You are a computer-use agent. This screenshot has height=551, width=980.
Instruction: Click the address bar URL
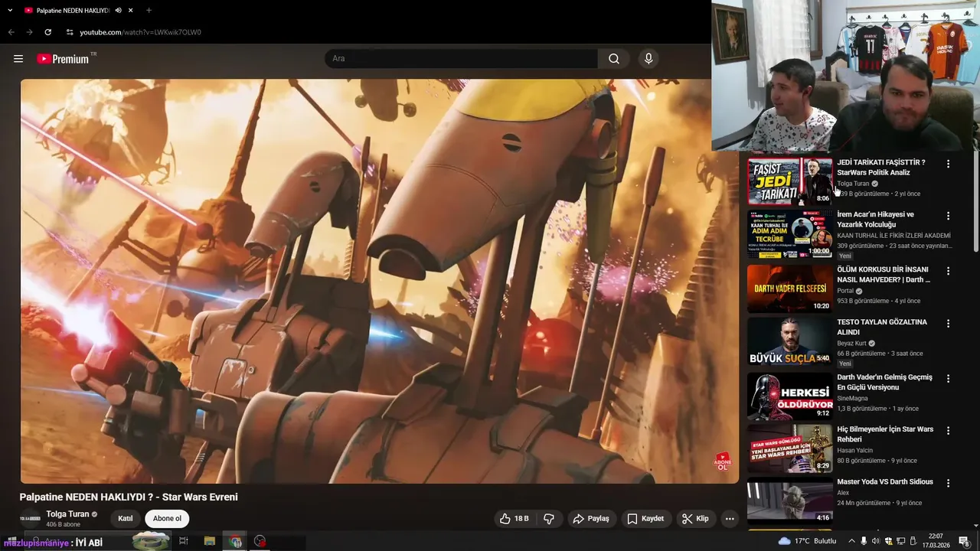pyautogui.click(x=141, y=32)
